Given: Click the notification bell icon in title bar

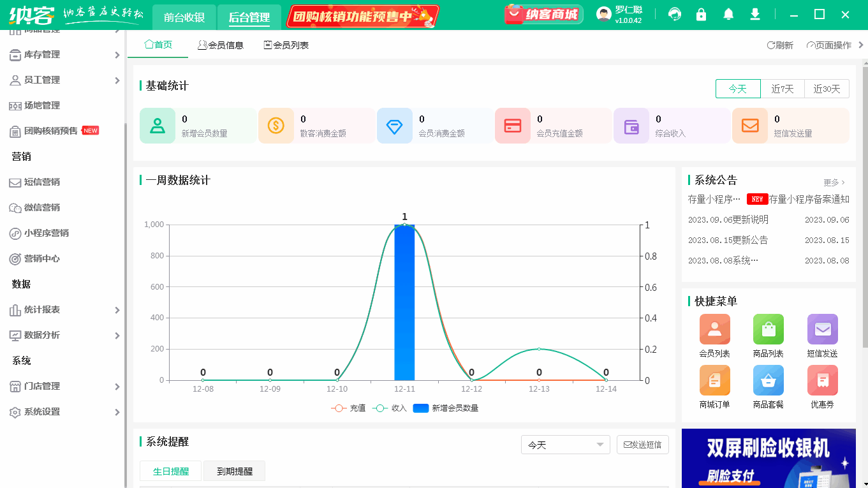Looking at the screenshot, I should (728, 13).
